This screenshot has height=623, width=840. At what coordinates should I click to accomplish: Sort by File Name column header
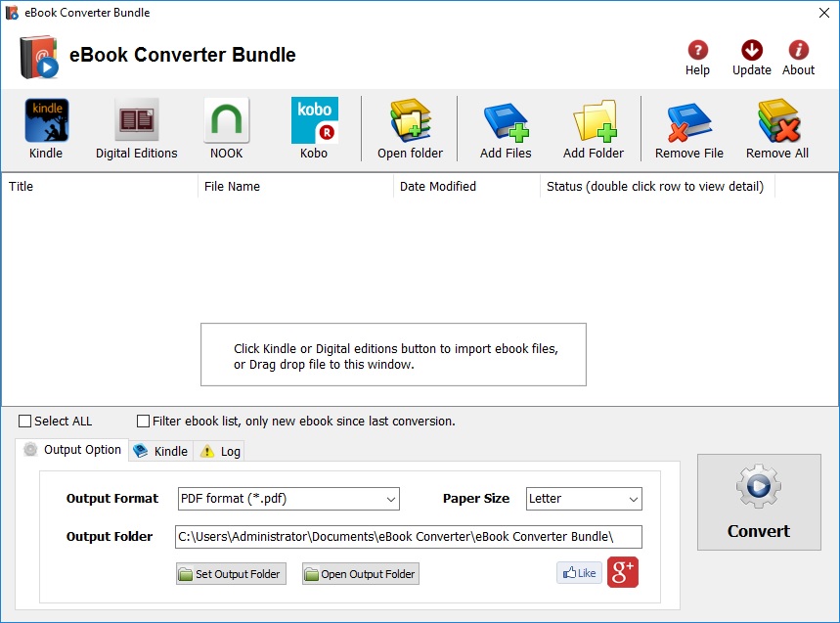click(x=295, y=187)
